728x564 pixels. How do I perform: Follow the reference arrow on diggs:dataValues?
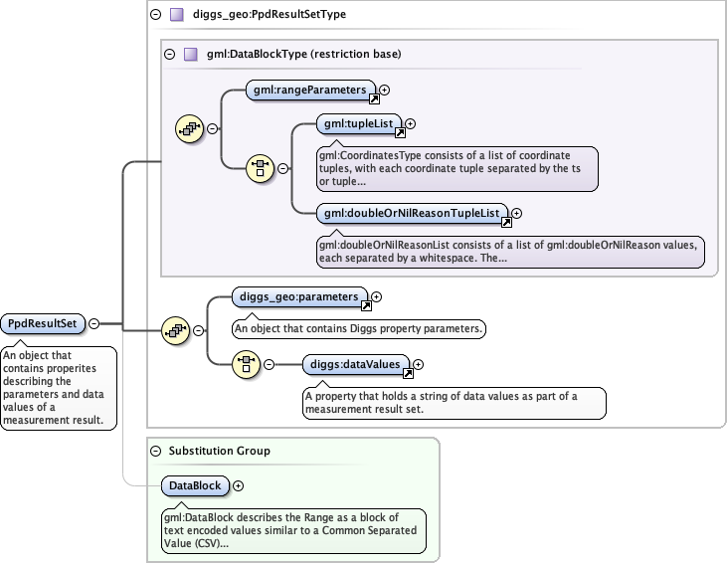tap(407, 375)
